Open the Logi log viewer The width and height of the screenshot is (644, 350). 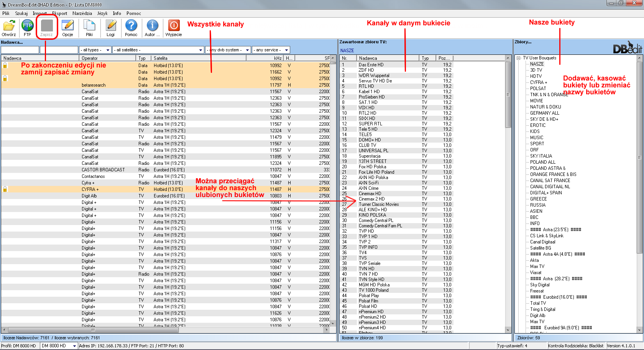pyautogui.click(x=111, y=26)
